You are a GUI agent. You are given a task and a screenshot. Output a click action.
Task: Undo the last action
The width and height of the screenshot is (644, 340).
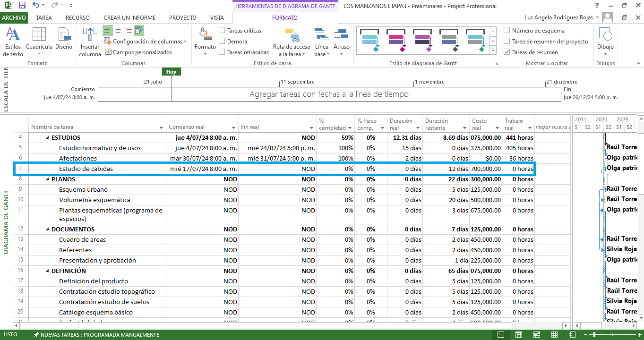point(36,6)
